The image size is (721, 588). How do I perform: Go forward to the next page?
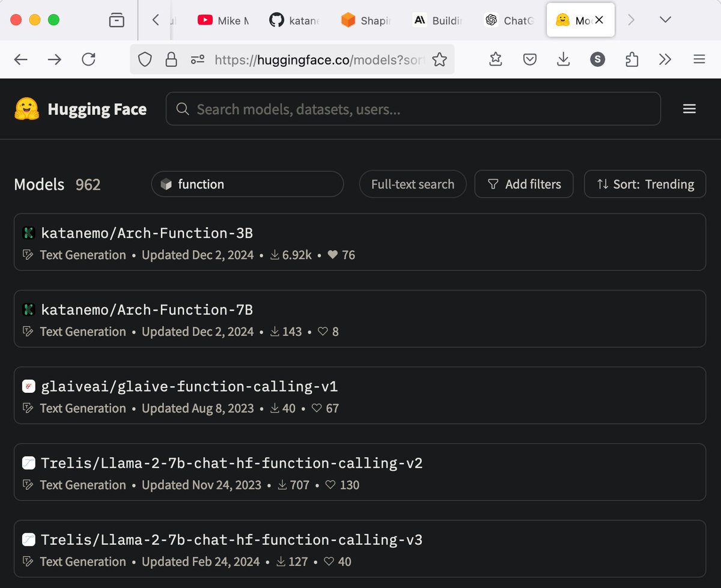pos(55,59)
